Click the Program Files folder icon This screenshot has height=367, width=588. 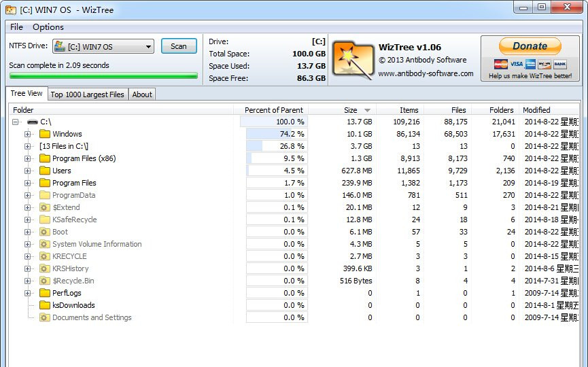45,183
